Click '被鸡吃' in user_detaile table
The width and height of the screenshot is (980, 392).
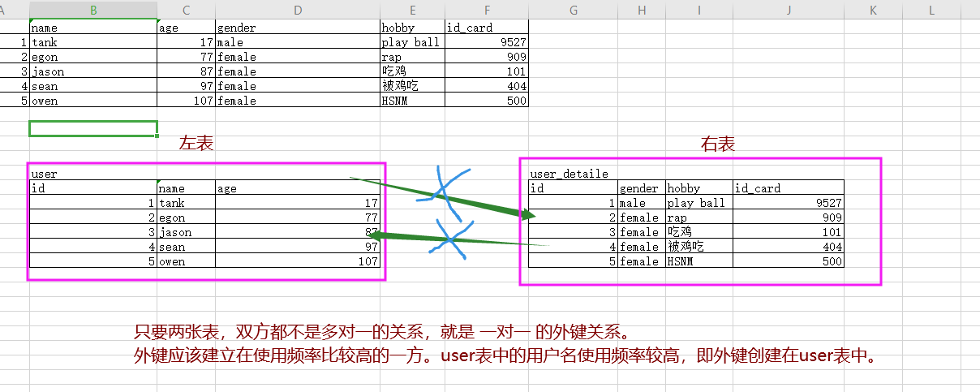(699, 247)
